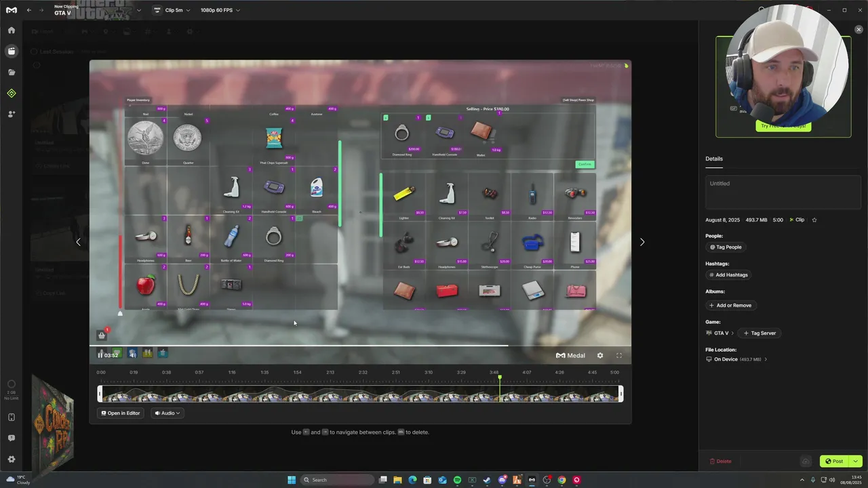This screenshot has width=868, height=488.
Task: Go forward with the top arrow
Action: point(41,10)
